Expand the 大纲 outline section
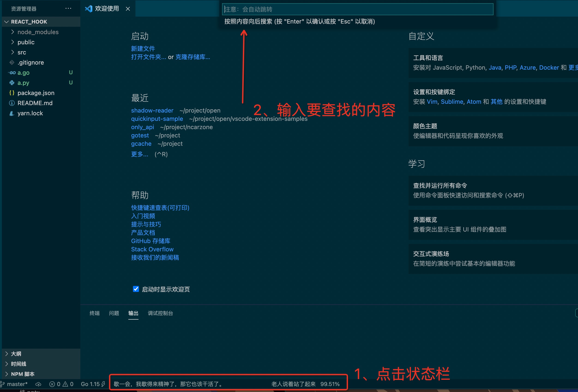Viewport: 578px width, 392px height. point(16,353)
